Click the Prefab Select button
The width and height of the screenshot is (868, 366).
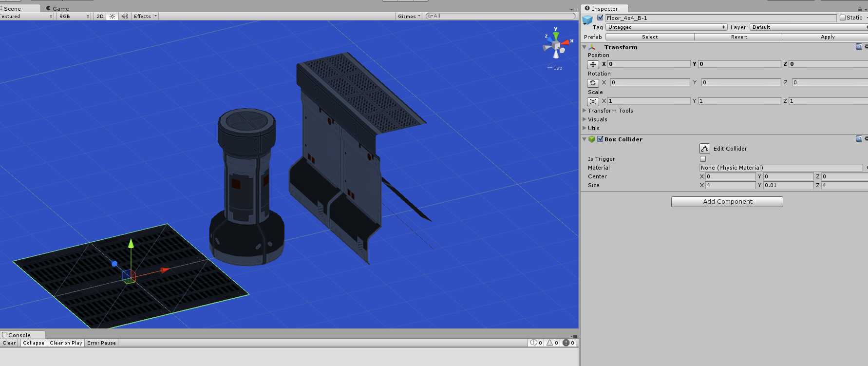(650, 37)
